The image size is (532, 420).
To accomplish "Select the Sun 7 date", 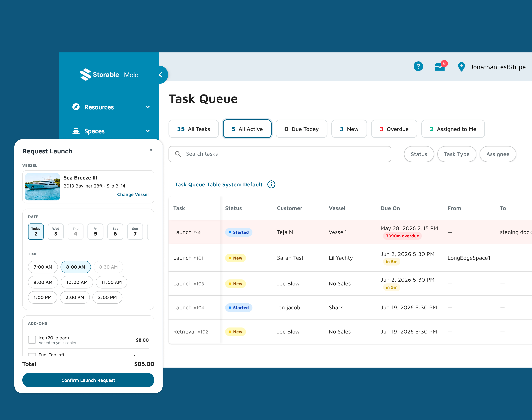I will pyautogui.click(x=135, y=232).
